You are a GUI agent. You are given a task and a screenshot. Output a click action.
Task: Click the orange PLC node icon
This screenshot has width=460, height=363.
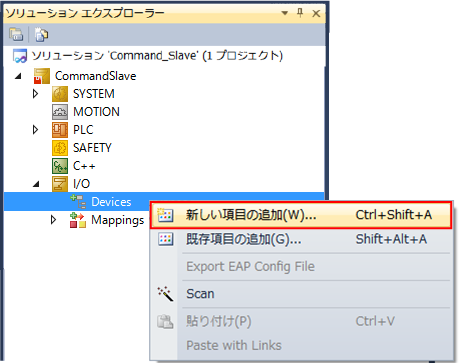click(x=60, y=130)
